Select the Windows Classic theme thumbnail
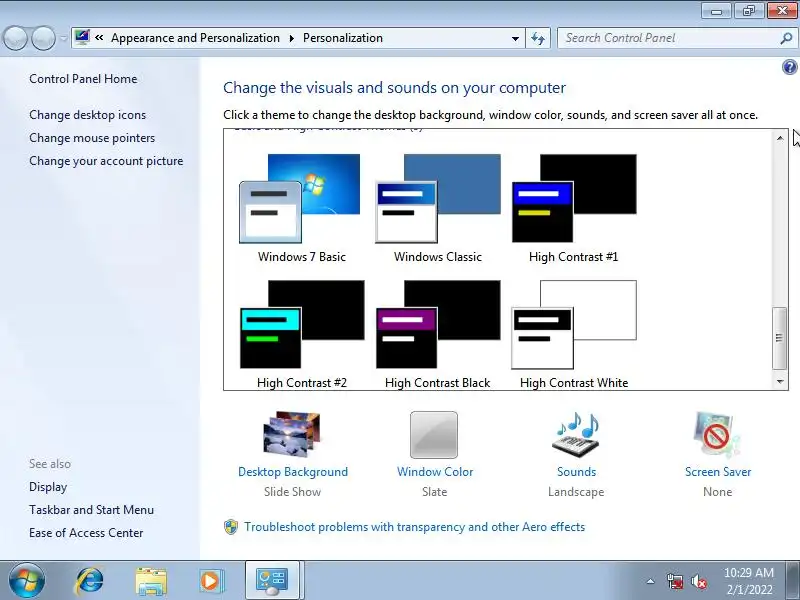 pyautogui.click(x=438, y=199)
